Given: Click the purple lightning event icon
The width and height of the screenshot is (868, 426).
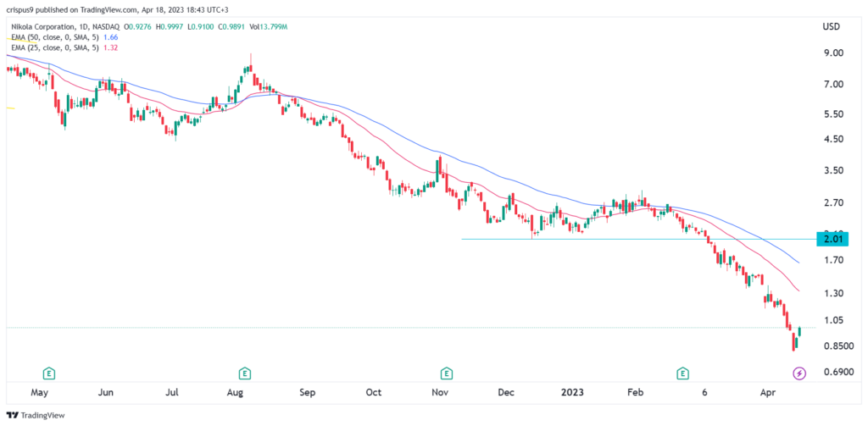Looking at the screenshot, I should (800, 373).
